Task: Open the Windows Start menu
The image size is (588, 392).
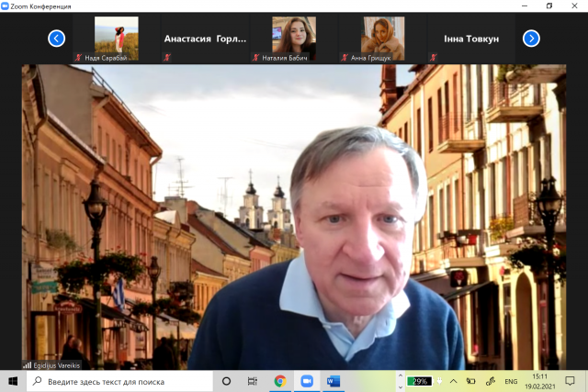Action: pos(13,381)
